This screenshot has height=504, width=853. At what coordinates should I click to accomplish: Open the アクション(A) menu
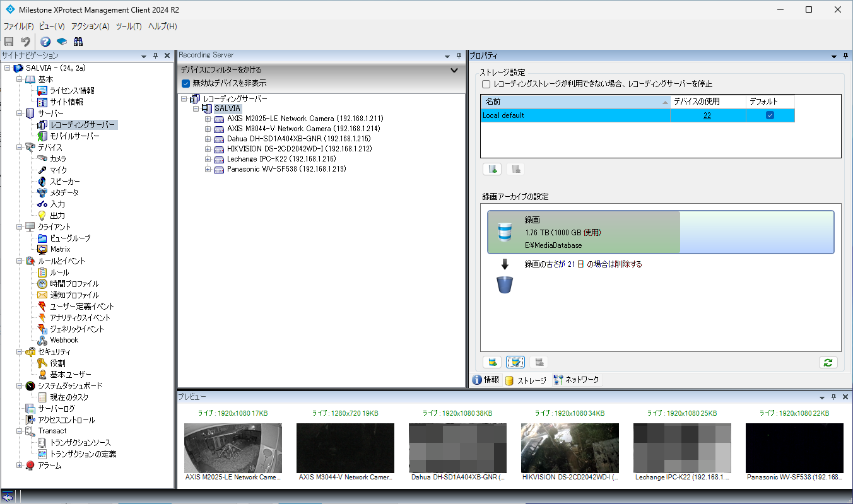pos(90,26)
